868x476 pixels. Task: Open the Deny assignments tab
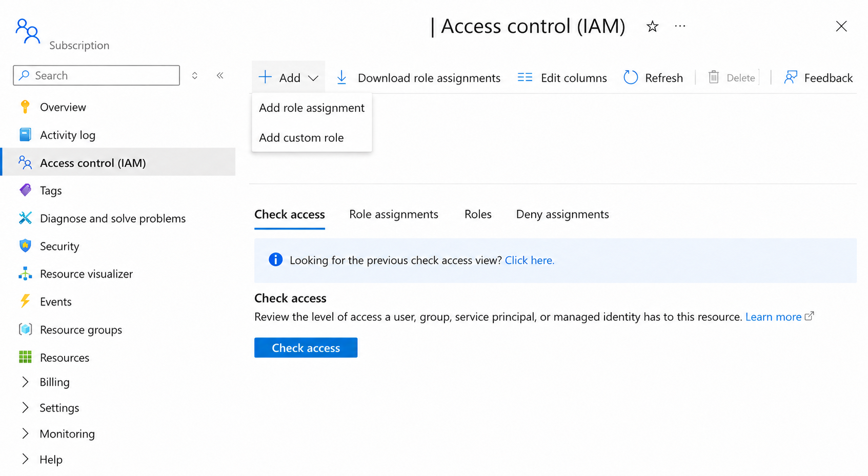coord(562,214)
